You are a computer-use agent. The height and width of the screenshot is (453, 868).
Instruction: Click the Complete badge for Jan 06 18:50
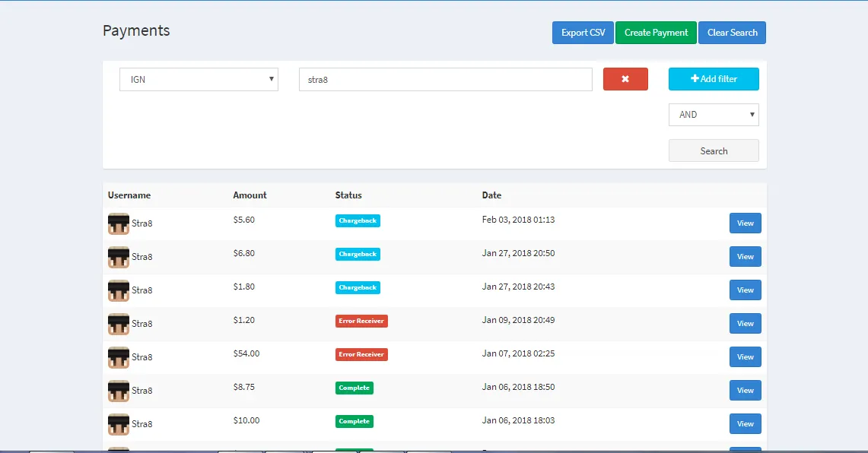(x=355, y=388)
